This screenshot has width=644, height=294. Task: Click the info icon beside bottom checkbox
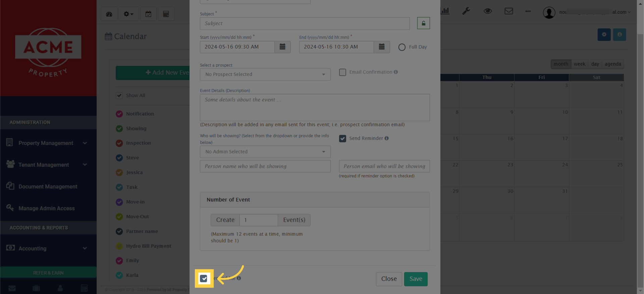(x=239, y=278)
